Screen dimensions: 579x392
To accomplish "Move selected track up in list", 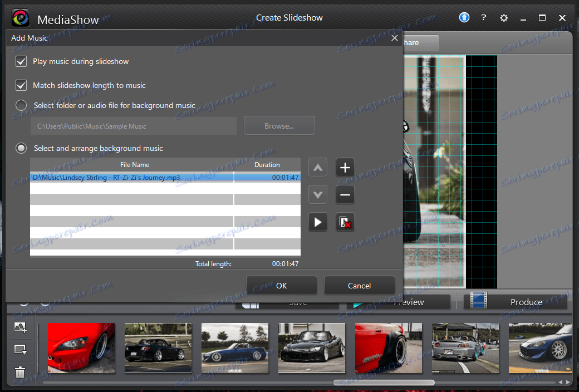I will (x=318, y=168).
